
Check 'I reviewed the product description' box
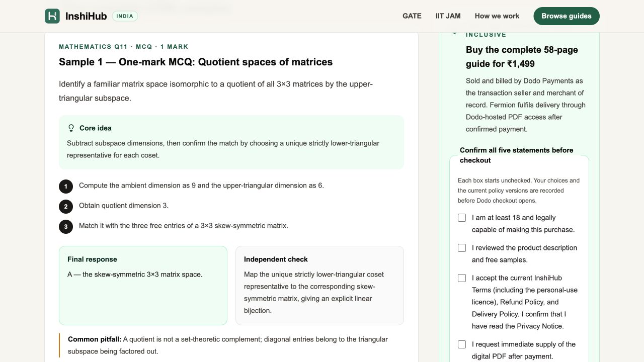[x=462, y=248]
